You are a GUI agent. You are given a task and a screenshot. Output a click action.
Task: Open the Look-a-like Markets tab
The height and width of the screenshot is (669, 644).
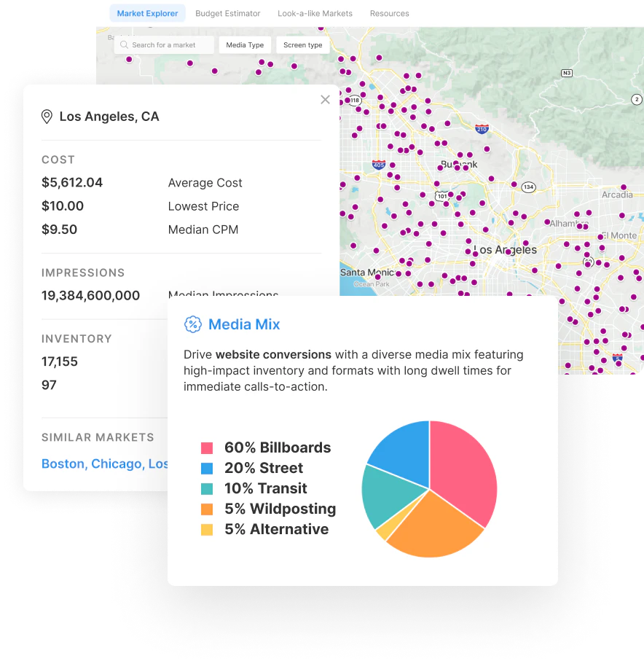click(x=315, y=13)
